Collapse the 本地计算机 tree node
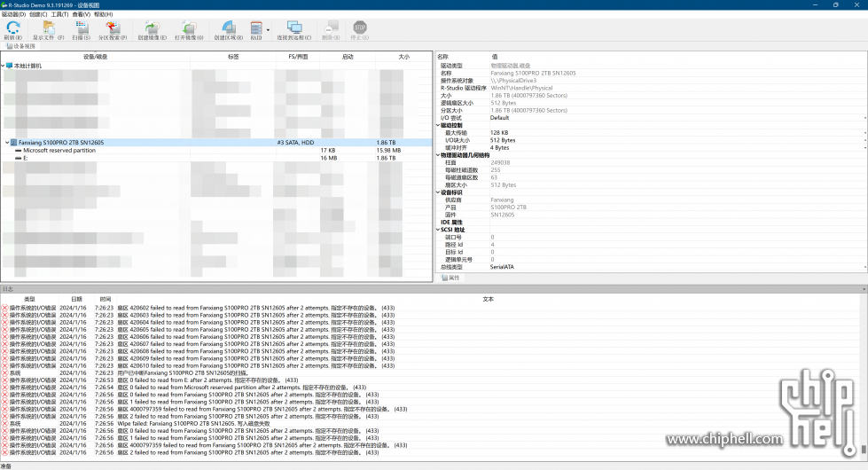This screenshot has height=470, width=868. tap(3, 66)
